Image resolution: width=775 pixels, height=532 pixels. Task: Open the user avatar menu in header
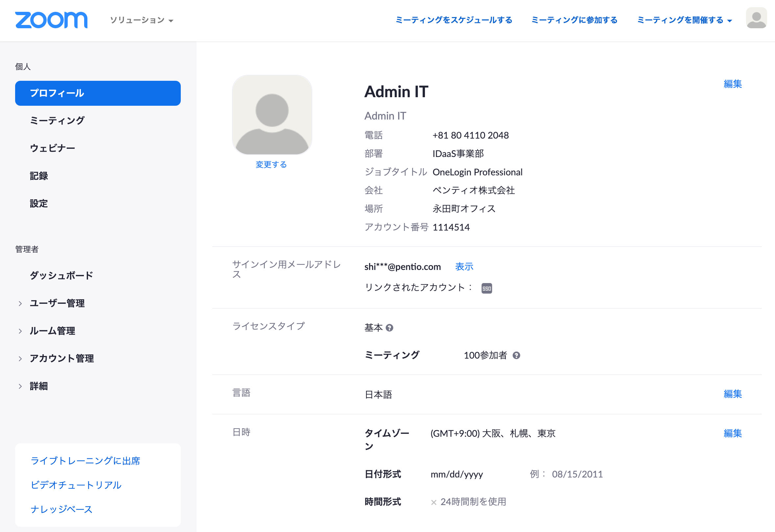coord(756,18)
